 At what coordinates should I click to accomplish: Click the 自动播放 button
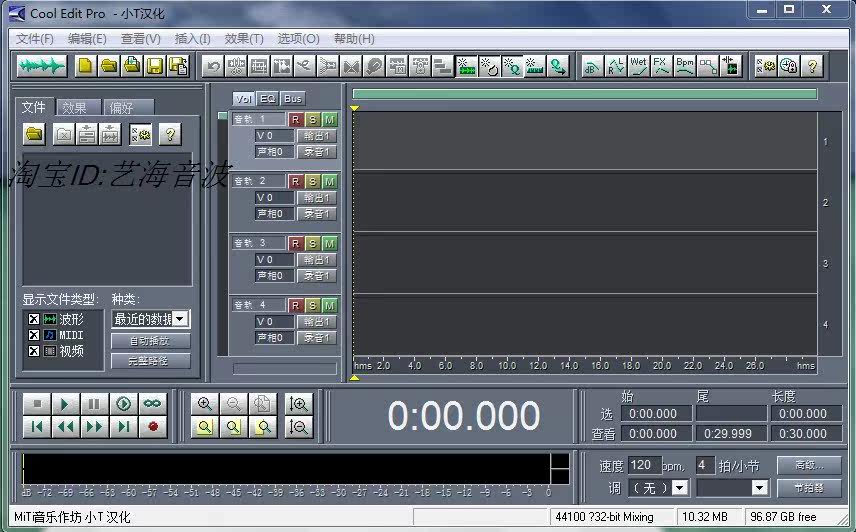click(151, 341)
